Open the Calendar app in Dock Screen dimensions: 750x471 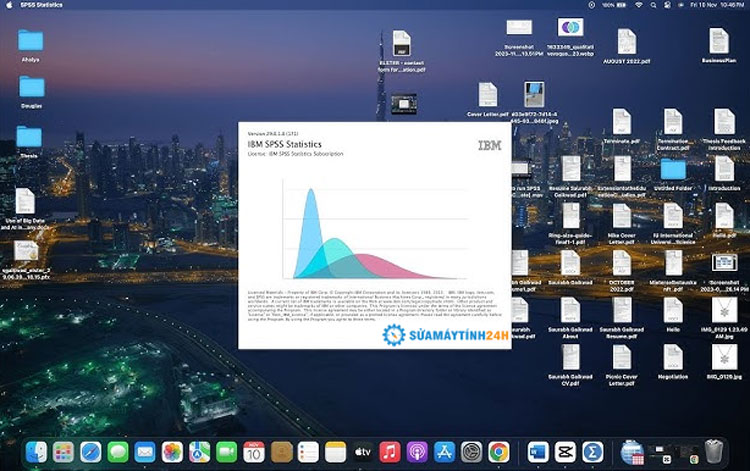click(254, 452)
